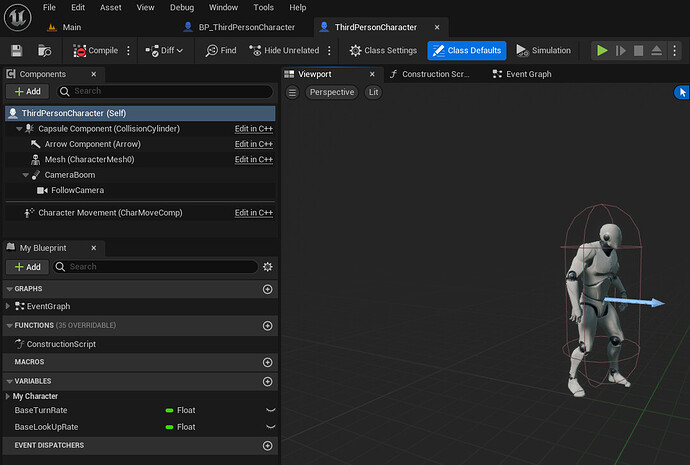Expand the My Character category
The height and width of the screenshot is (465, 690).
8,396
